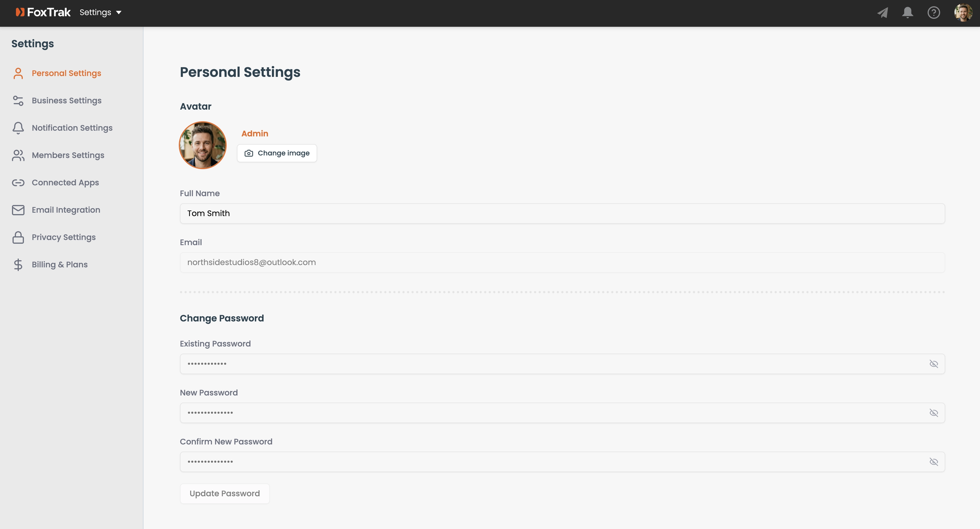Screen dimensions: 980x529
Task: Focus the New Password field
Action: coord(562,413)
